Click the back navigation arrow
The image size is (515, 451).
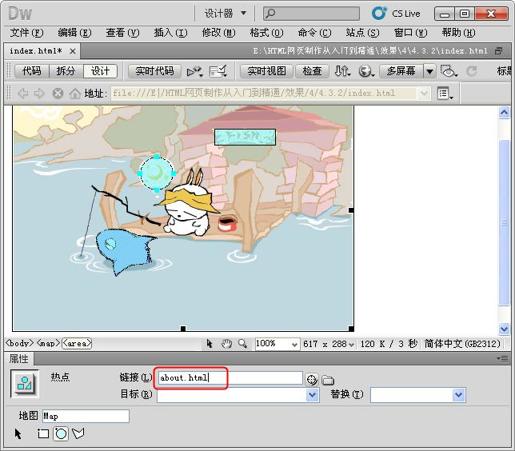tap(23, 93)
